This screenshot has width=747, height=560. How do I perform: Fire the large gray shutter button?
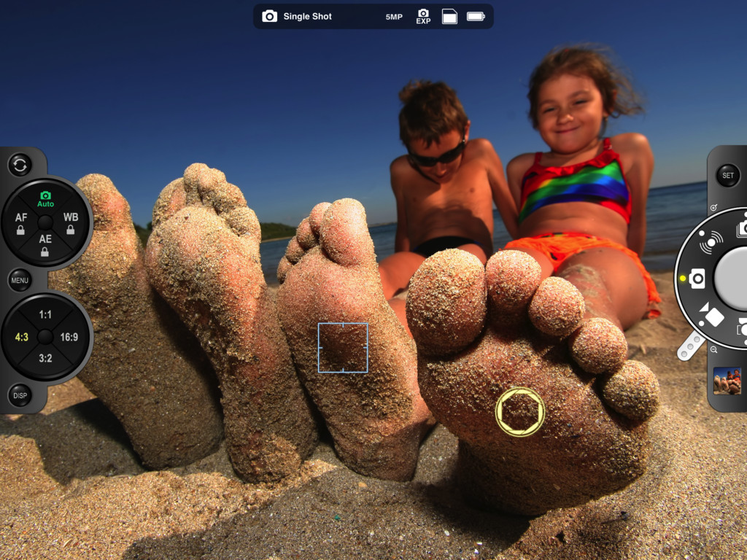(730, 278)
